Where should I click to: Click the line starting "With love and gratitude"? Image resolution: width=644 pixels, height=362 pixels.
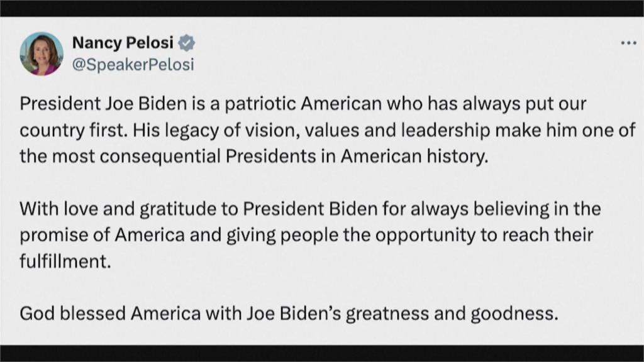pyautogui.click(x=310, y=209)
